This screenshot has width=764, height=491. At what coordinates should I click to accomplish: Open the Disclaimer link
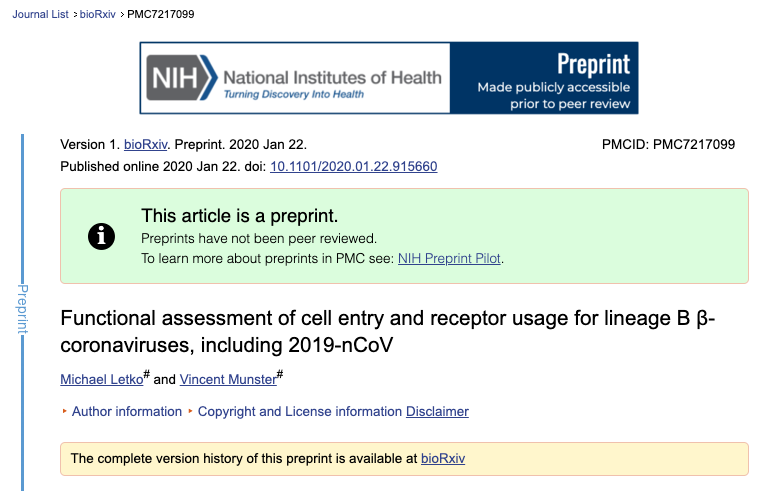(437, 411)
